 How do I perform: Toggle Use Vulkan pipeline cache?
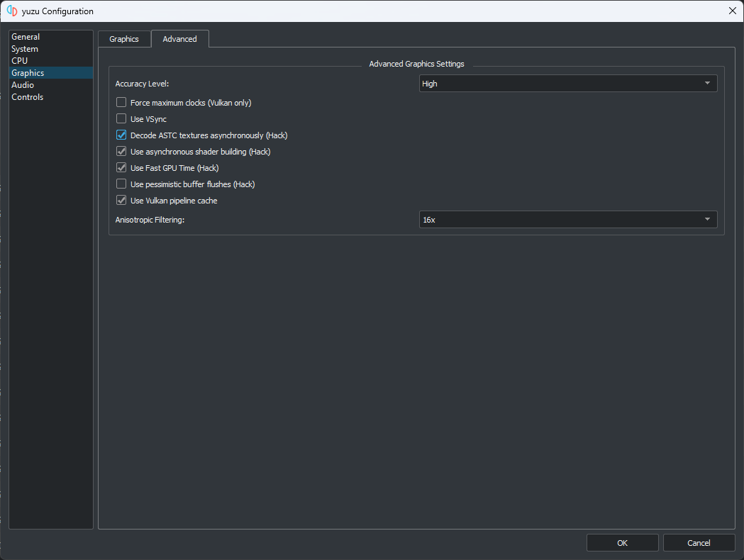click(121, 200)
